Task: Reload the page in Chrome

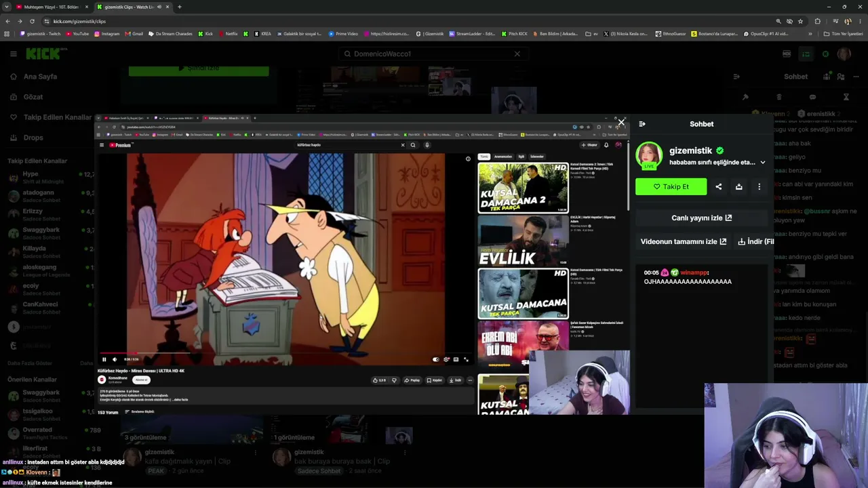Action: [x=32, y=21]
